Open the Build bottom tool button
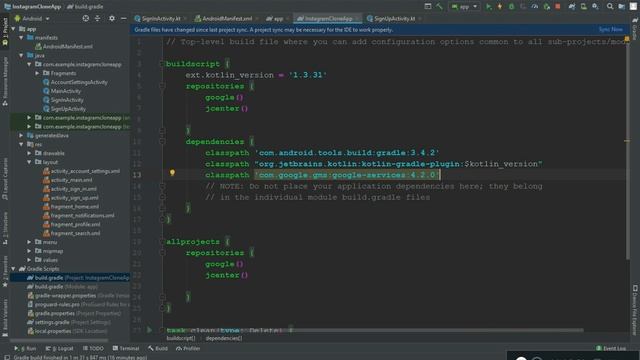 (158, 349)
